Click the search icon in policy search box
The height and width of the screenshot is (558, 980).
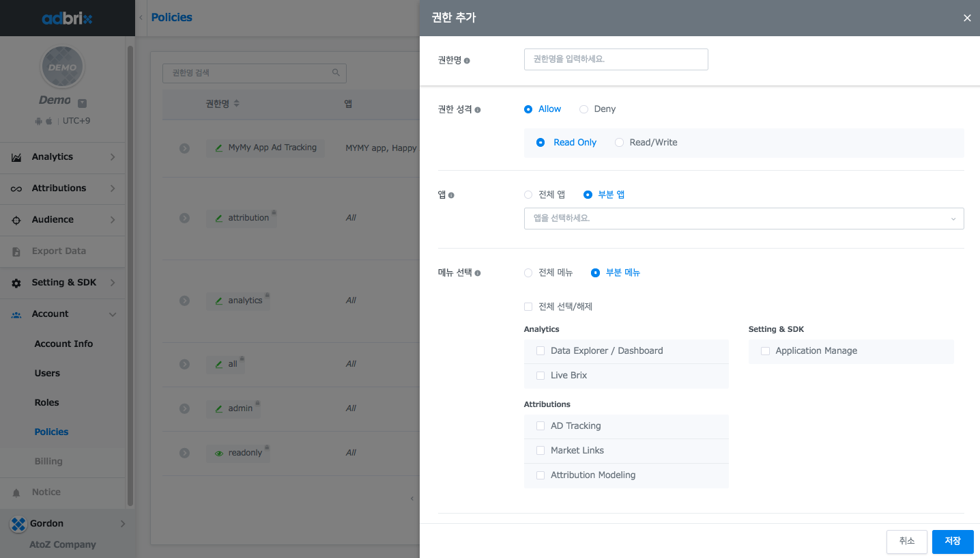(336, 72)
